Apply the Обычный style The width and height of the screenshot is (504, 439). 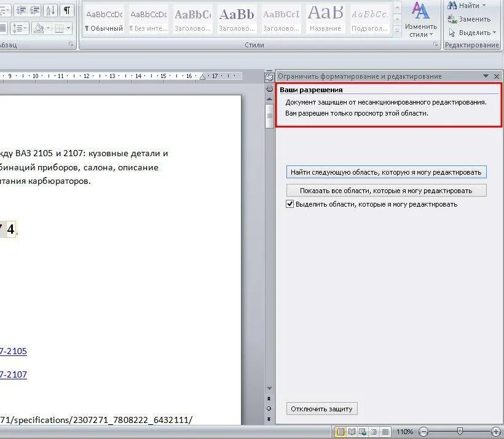coord(104,20)
